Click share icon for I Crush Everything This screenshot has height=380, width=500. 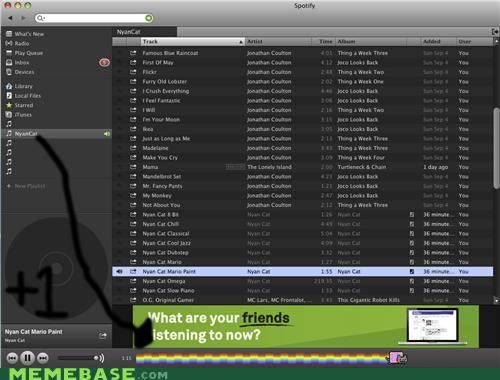pos(133,91)
